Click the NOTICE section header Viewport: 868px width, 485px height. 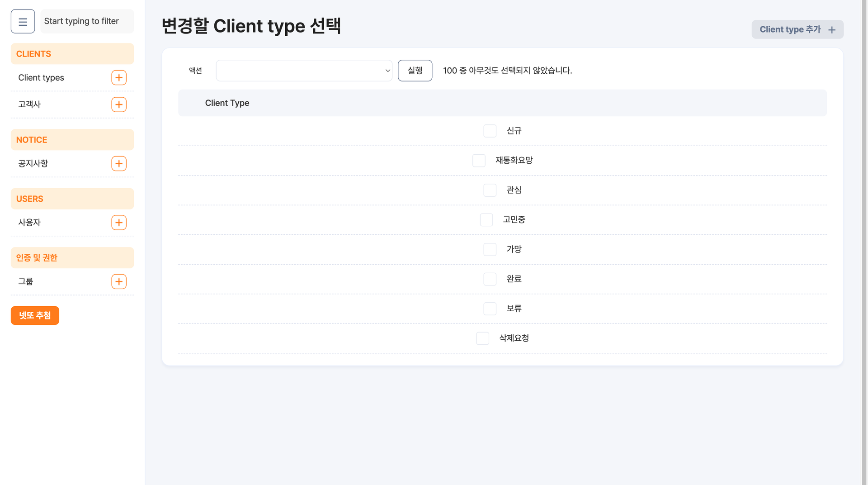72,140
